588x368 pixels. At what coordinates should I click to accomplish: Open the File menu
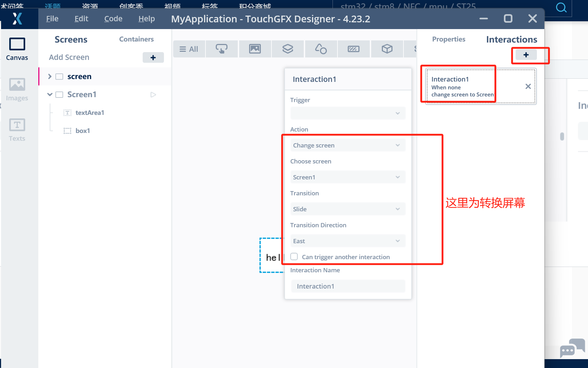(52, 19)
